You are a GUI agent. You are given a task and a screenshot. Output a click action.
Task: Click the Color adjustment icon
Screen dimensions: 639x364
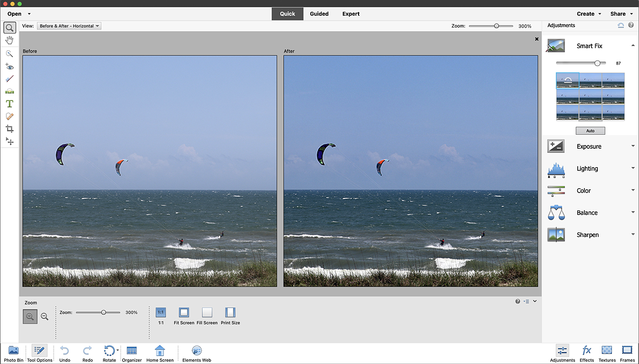click(556, 190)
